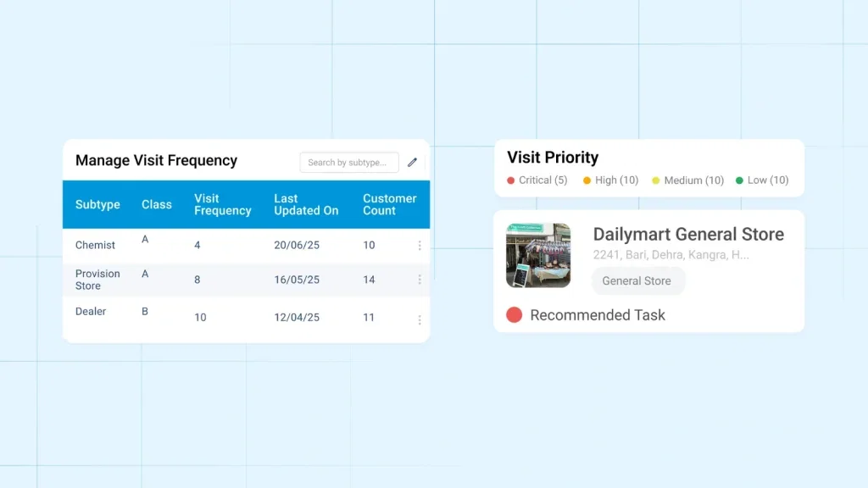The image size is (868, 488).
Task: Open the Dealer row kebab menu
Action: 420,320
